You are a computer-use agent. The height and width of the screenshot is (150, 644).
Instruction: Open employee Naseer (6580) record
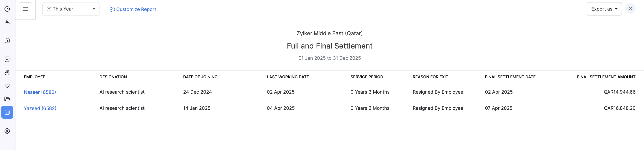click(40, 92)
